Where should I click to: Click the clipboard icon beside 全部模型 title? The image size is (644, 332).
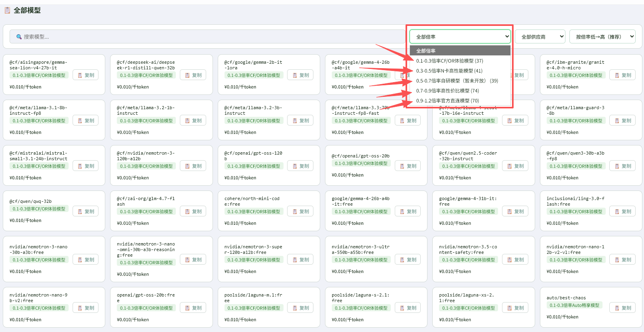click(7, 10)
